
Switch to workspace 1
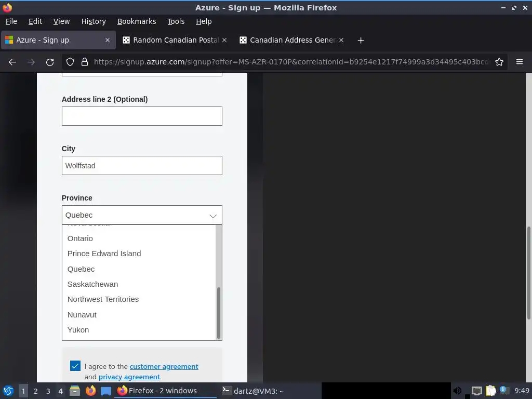tap(23, 391)
